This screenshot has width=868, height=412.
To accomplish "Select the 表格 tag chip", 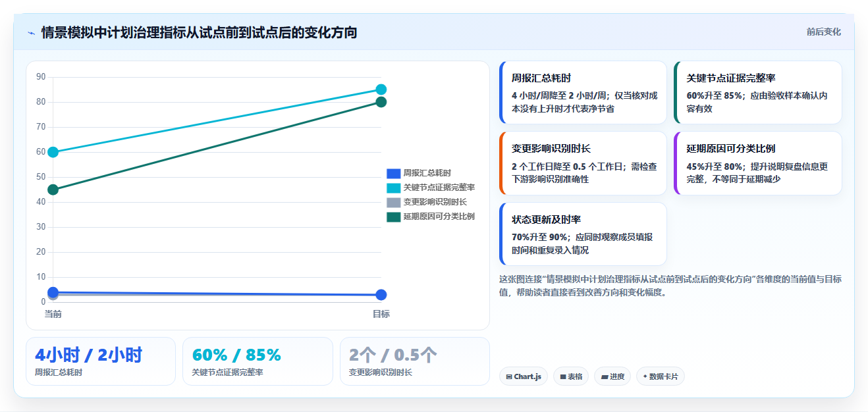I will click(x=571, y=376).
